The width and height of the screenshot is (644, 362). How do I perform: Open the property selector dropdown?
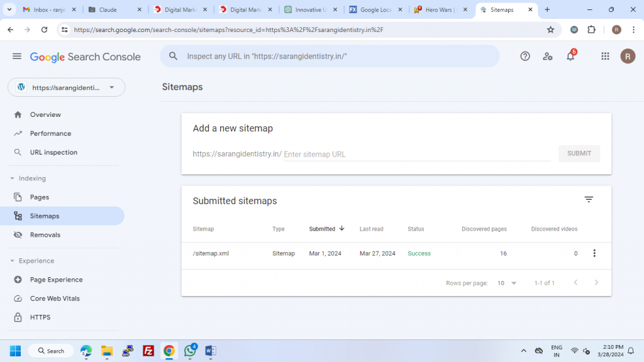coord(67,87)
